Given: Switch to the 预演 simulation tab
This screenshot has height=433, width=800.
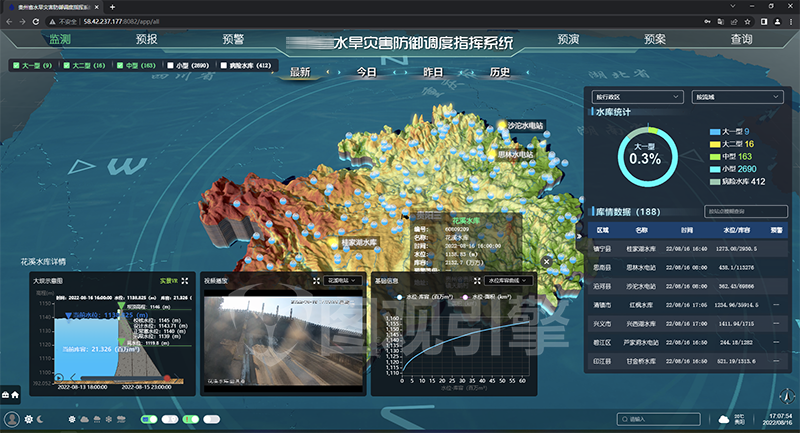Looking at the screenshot, I should [568, 39].
